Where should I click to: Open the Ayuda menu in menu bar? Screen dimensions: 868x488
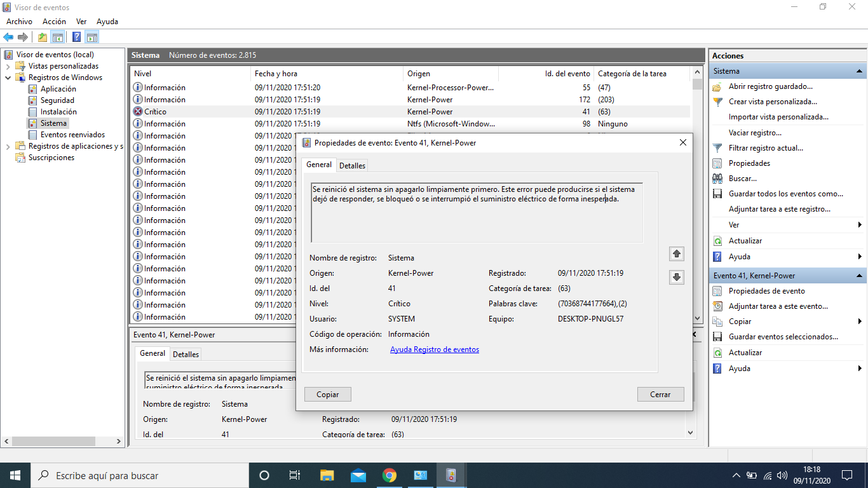[107, 22]
